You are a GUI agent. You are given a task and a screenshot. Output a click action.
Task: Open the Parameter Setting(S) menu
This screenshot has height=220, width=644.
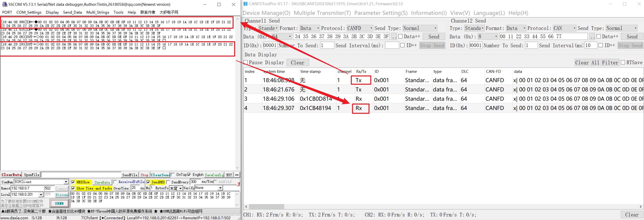pos(381,13)
